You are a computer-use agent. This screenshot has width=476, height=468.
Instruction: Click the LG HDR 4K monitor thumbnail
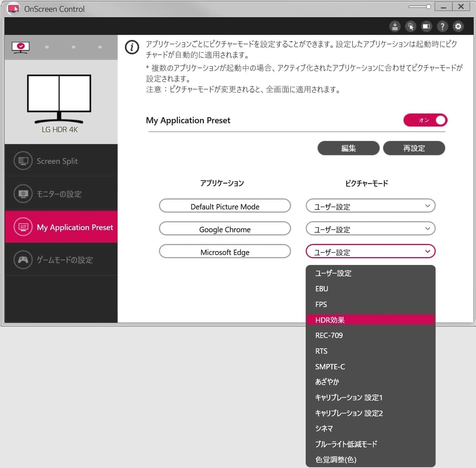coord(59,99)
